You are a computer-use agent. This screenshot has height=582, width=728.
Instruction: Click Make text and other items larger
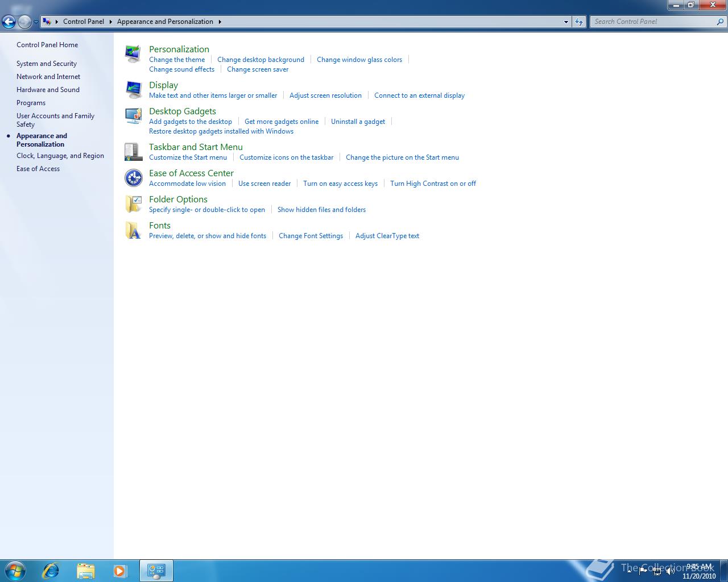[213, 95]
